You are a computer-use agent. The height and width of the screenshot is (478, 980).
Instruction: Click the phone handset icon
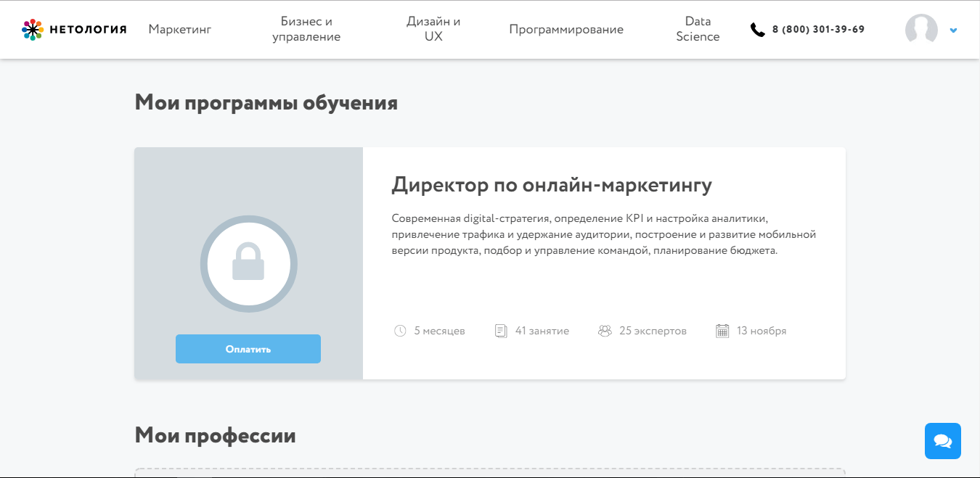tap(758, 30)
